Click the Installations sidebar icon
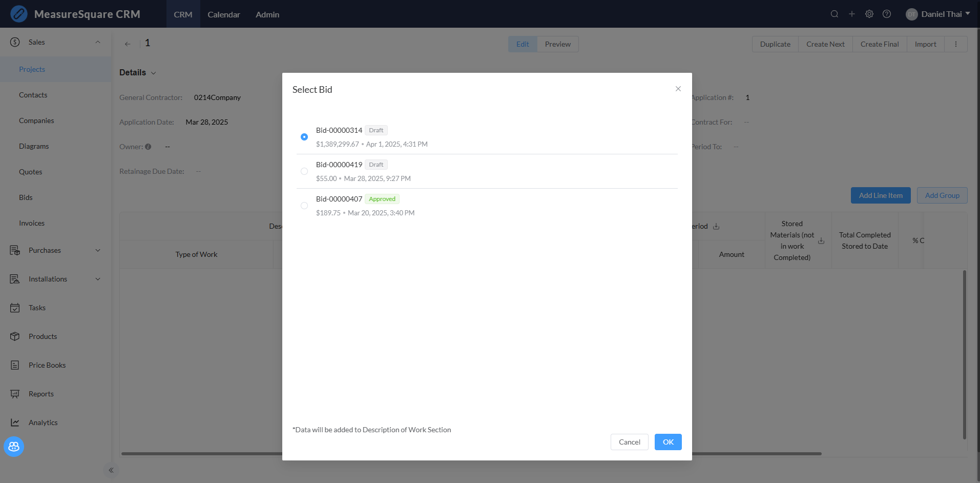 [x=15, y=279]
